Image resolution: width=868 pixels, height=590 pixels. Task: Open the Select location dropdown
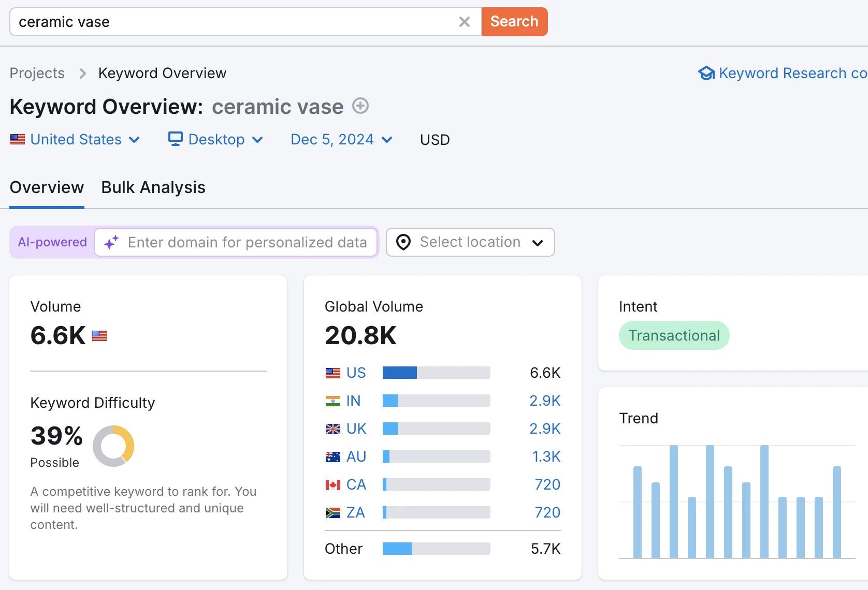470,242
